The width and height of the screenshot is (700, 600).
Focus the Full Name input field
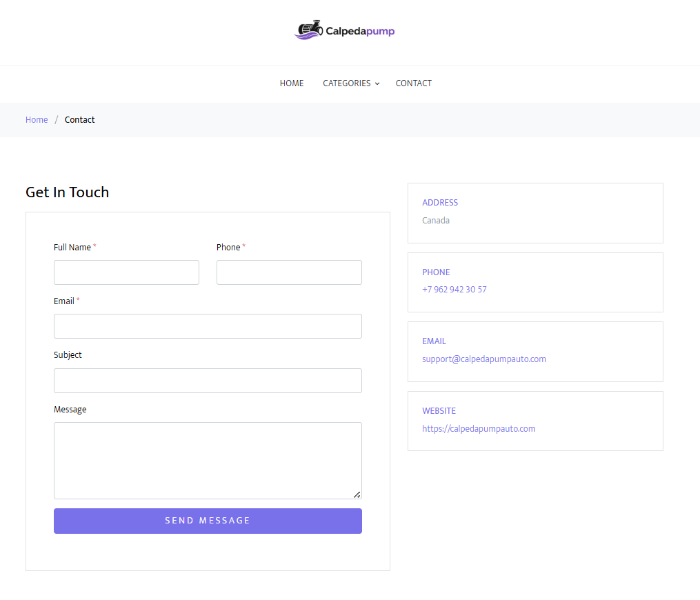[126, 272]
